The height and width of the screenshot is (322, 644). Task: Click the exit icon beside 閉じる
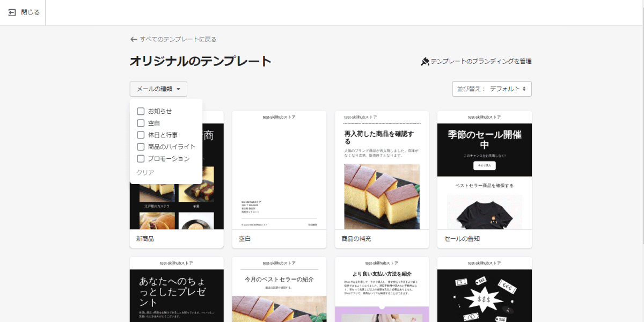tap(12, 12)
